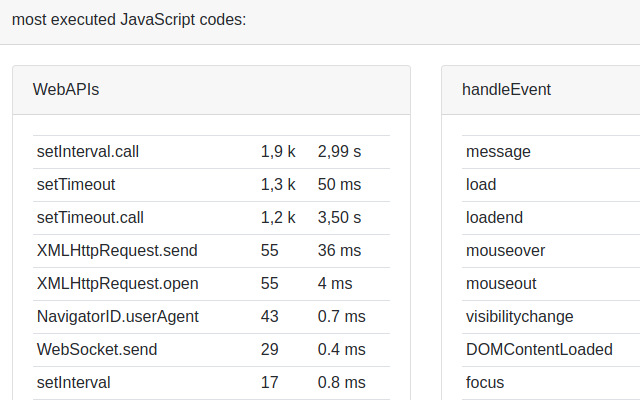The width and height of the screenshot is (640, 400).
Task: Click the WebAPIs panel header
Action: pos(211,90)
